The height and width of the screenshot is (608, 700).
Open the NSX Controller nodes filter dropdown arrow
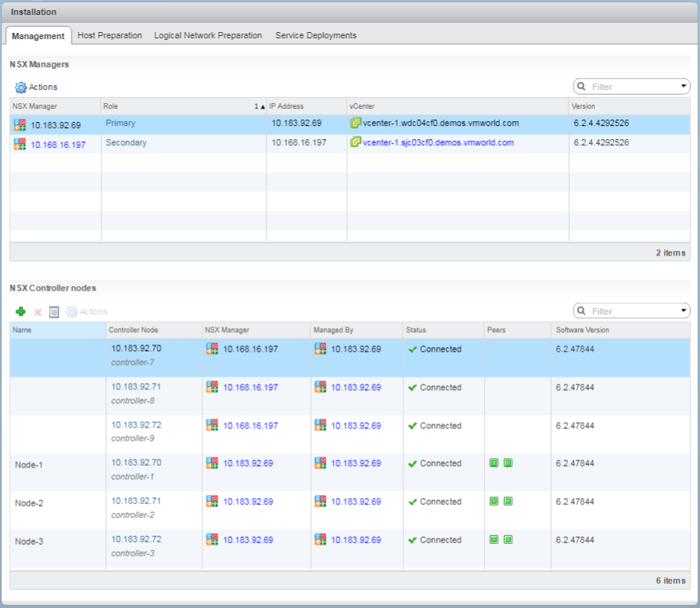click(684, 310)
